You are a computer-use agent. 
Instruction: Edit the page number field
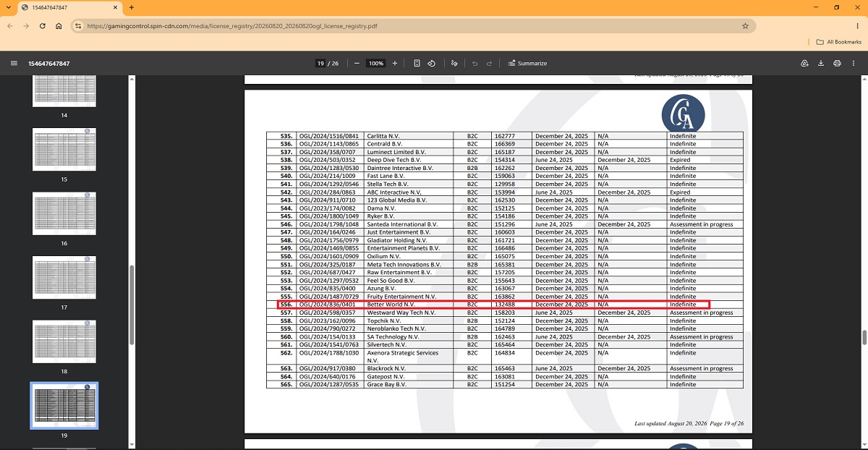320,64
